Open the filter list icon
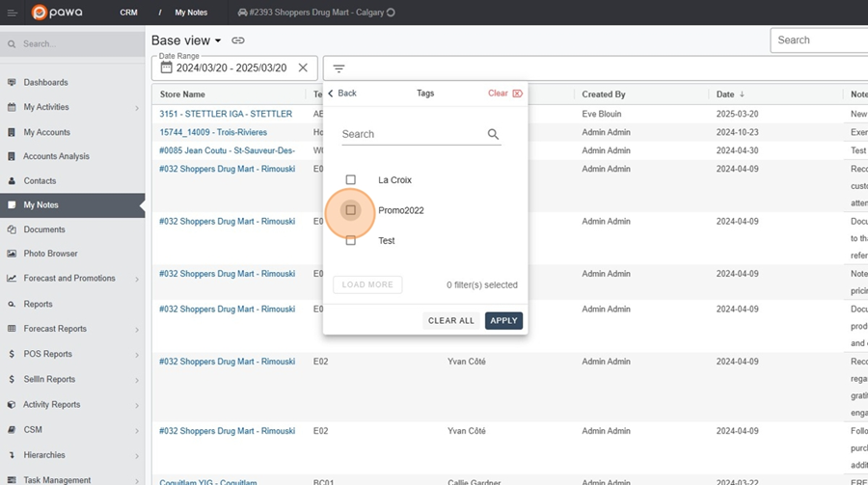Image resolution: width=868 pixels, height=485 pixels. 339,68
